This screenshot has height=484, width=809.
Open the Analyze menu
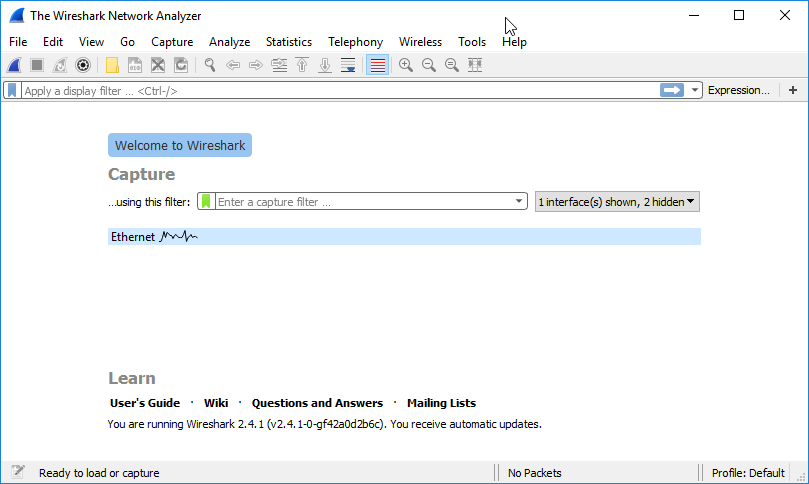230,42
